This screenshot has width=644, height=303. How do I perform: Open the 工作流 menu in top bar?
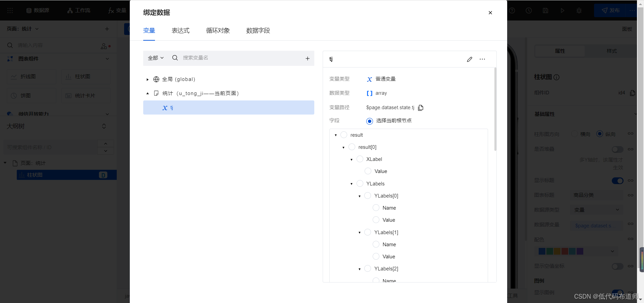point(79,10)
